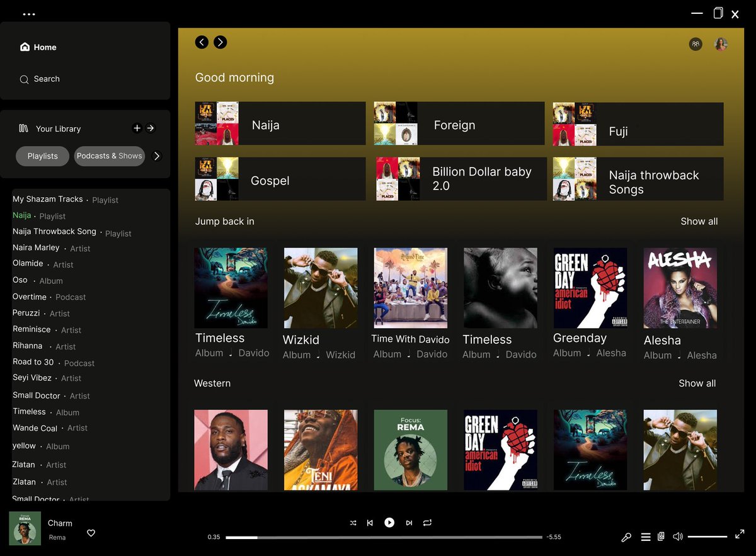Go to Home in the sidebar
This screenshot has width=756, height=556.
tap(38, 47)
